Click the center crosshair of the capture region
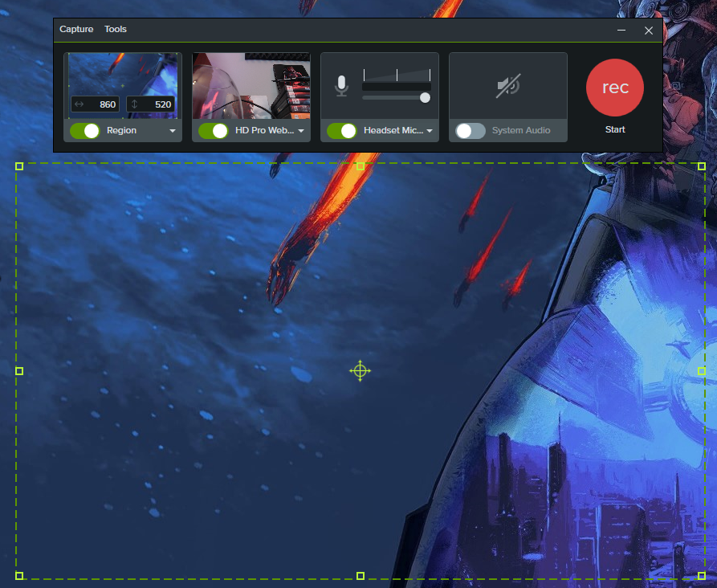This screenshot has height=588, width=717. [x=361, y=370]
